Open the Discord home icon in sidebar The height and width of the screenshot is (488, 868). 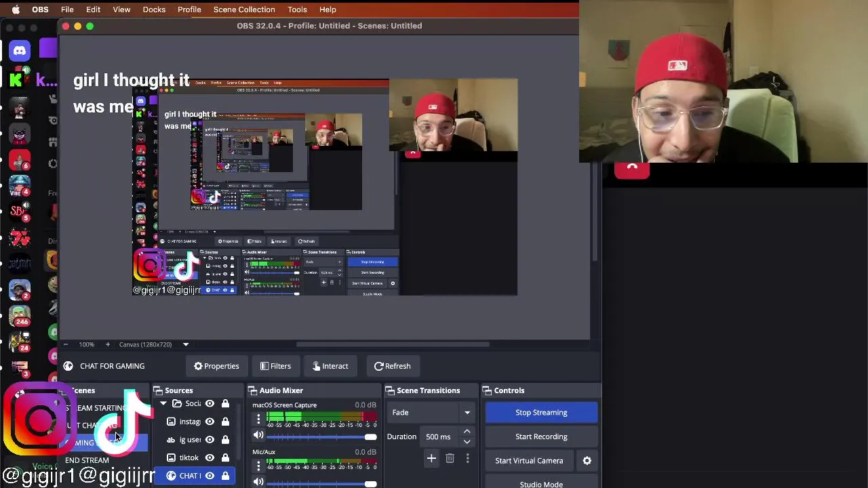[x=20, y=51]
